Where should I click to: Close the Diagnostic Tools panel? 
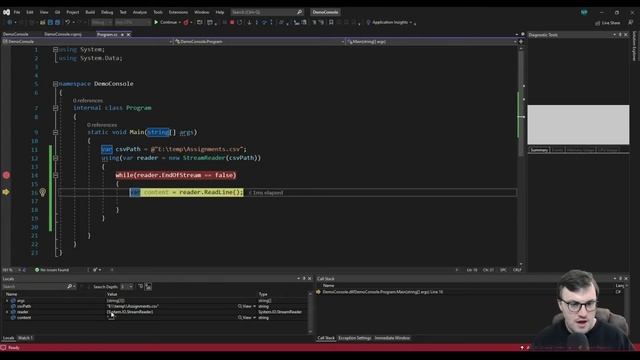point(626,35)
